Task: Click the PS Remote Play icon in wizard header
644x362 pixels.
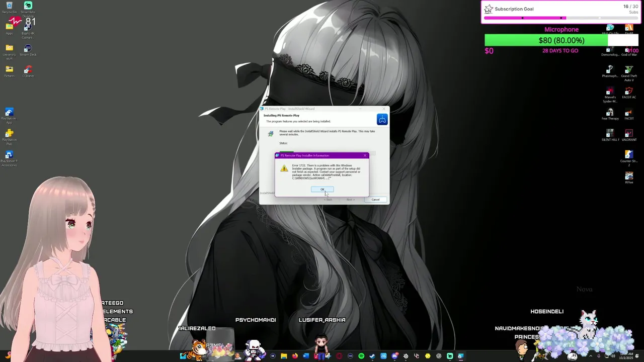Action: coord(382,120)
